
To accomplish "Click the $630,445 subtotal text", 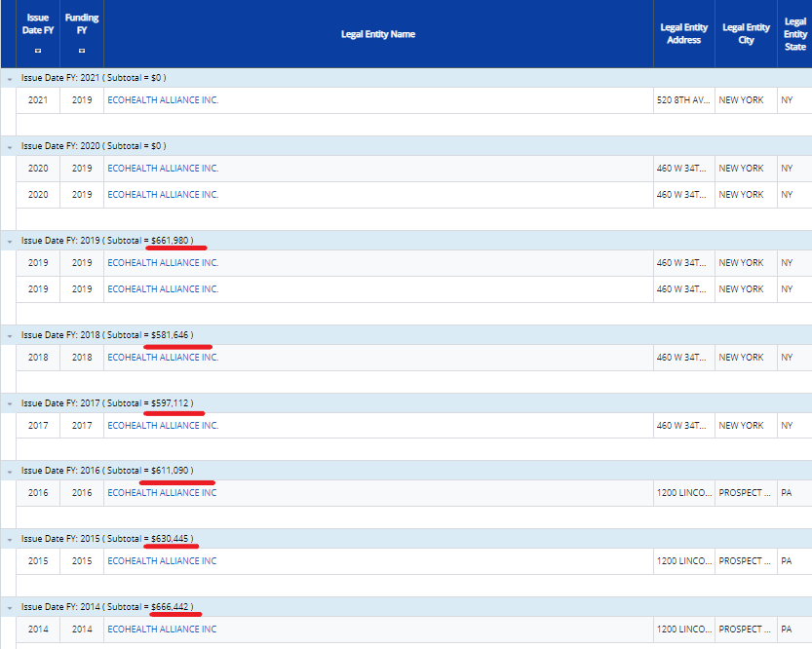I will (170, 539).
